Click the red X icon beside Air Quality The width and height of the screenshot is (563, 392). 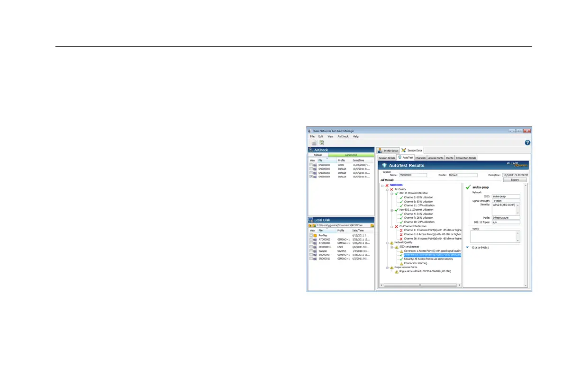pos(391,189)
